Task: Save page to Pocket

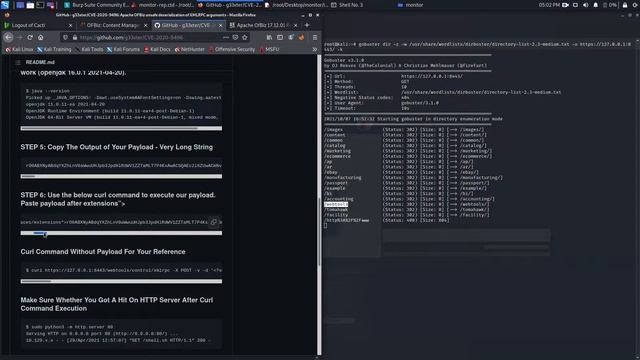Action: [235, 37]
